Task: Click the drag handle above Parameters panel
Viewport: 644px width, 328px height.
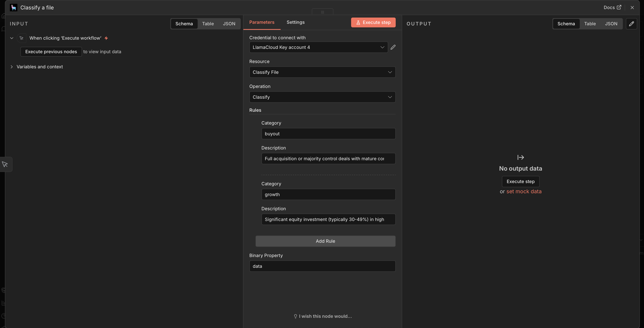Action: pos(322,12)
